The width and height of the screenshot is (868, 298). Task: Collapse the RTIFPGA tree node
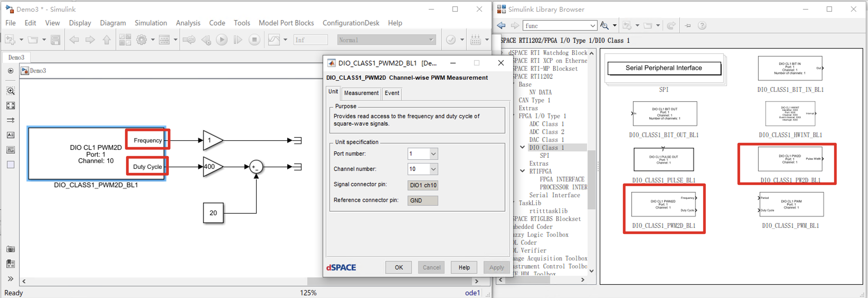pos(522,171)
